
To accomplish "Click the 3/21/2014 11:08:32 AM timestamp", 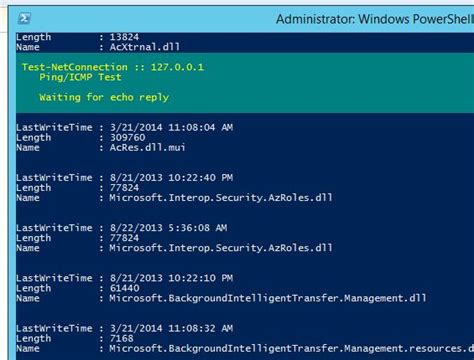I will click(x=171, y=329).
